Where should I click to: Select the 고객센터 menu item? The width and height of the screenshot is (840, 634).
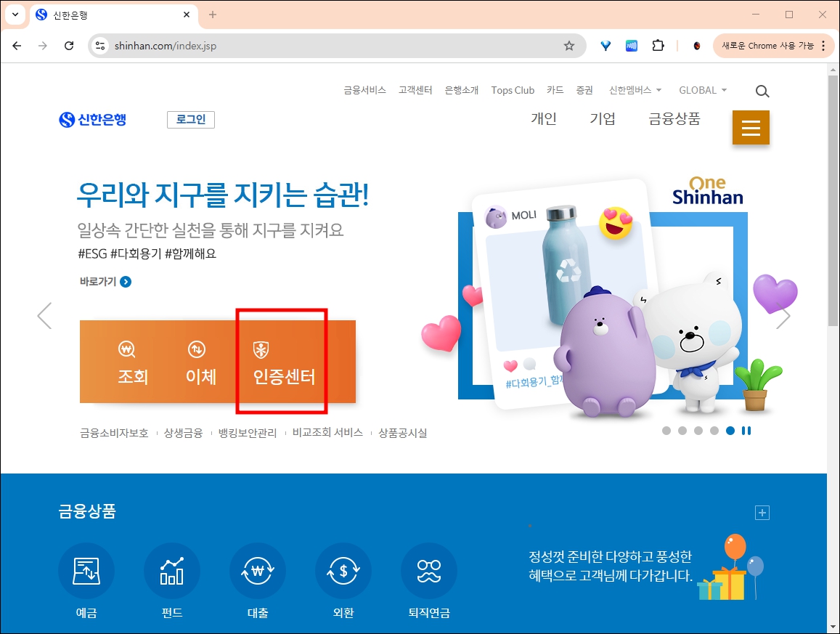(x=415, y=90)
